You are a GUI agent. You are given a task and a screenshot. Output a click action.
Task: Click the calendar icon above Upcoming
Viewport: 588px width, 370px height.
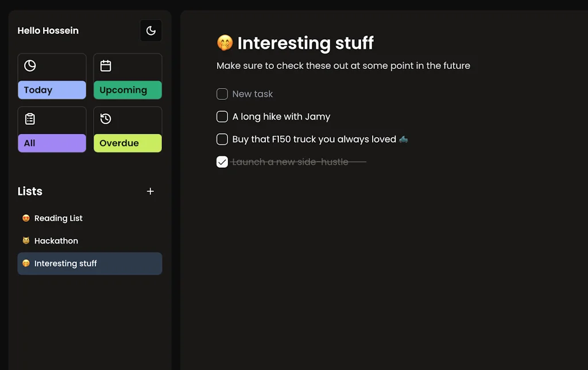tap(106, 65)
